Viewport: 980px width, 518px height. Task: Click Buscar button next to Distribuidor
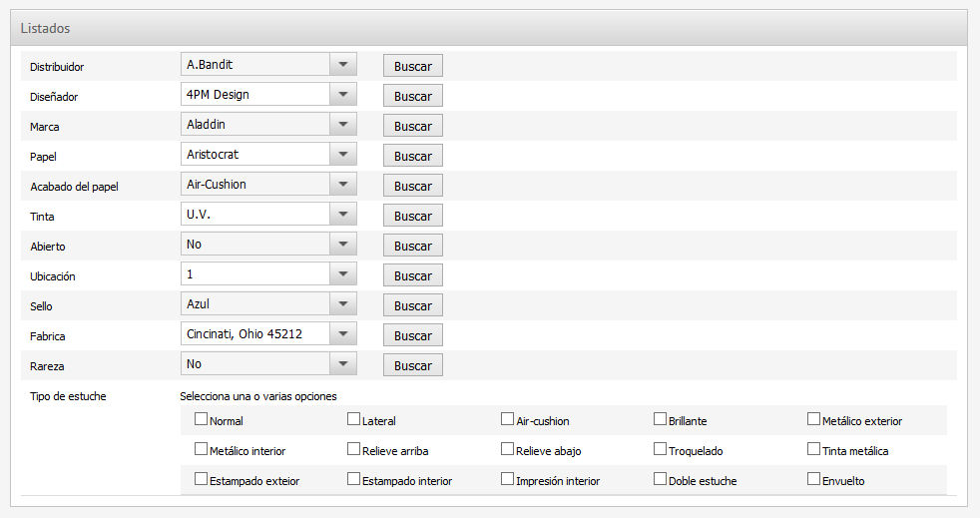coord(412,66)
